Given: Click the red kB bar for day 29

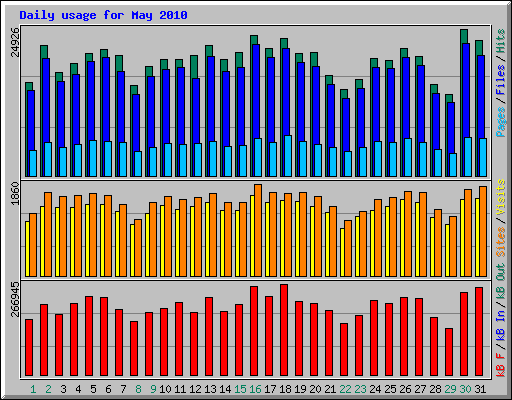Looking at the screenshot, I should pyautogui.click(x=449, y=352).
